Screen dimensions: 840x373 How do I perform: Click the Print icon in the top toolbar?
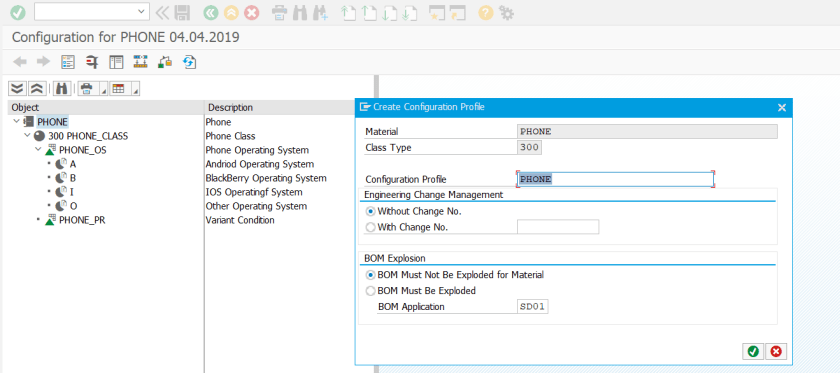point(279,12)
